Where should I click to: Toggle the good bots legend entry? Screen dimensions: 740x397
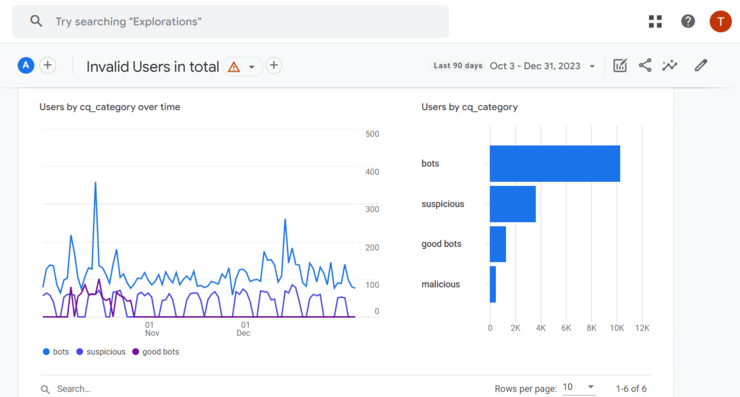[156, 352]
